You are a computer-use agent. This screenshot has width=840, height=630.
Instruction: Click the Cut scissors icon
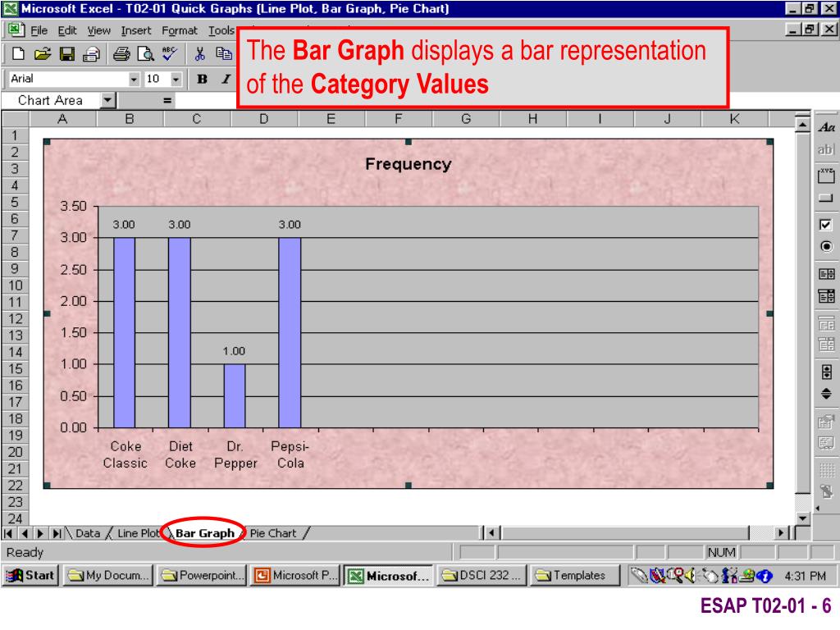(x=200, y=53)
